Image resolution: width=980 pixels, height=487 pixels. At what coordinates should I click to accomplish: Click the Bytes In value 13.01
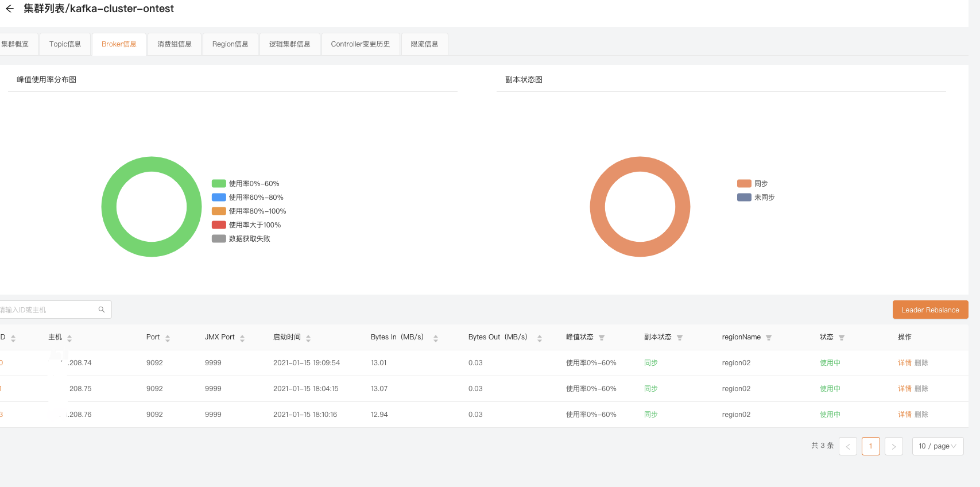pyautogui.click(x=379, y=363)
